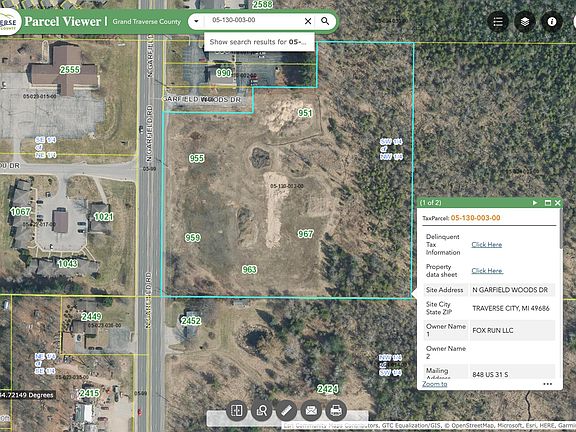Screen dimensions: 576x432
Task: Open Property data sheet link
Action: [487, 271]
